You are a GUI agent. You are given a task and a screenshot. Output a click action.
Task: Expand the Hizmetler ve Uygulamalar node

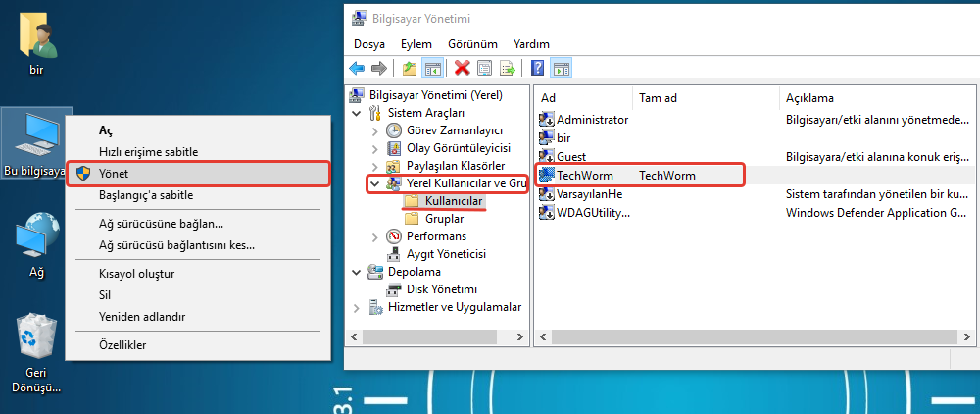[358, 307]
